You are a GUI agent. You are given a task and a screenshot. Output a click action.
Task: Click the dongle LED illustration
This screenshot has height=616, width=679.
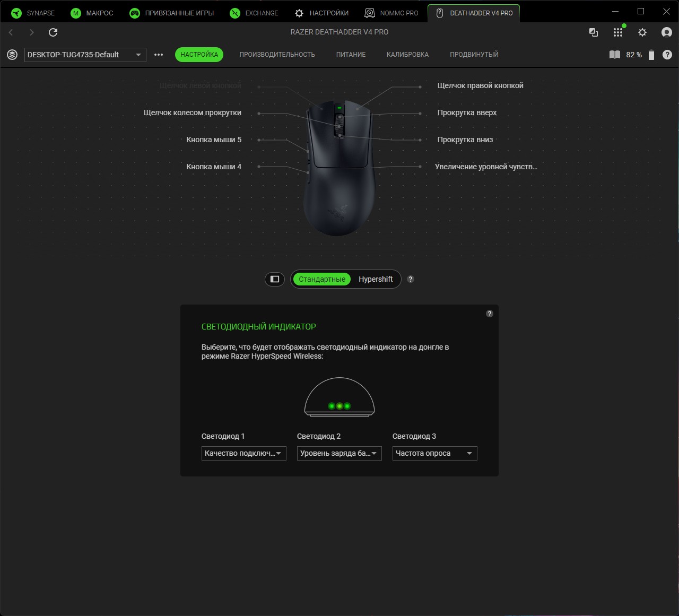(339, 397)
